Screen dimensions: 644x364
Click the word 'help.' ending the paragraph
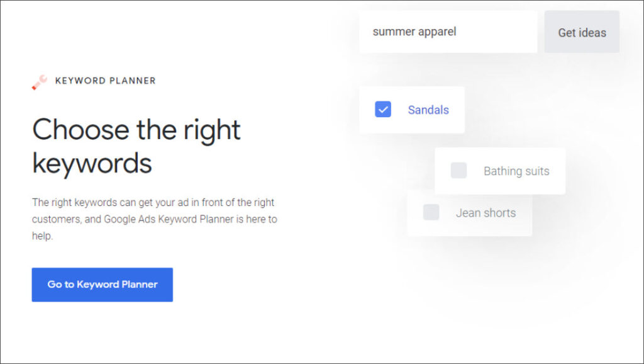[43, 236]
